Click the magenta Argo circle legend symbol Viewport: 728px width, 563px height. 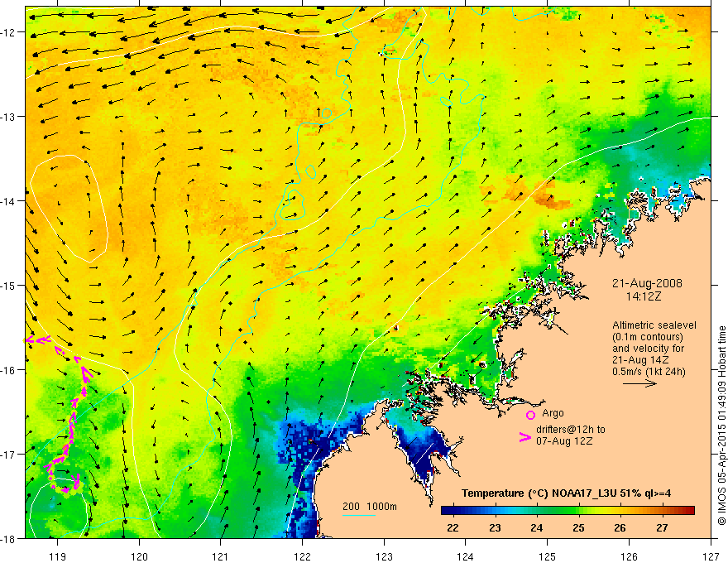(530, 415)
